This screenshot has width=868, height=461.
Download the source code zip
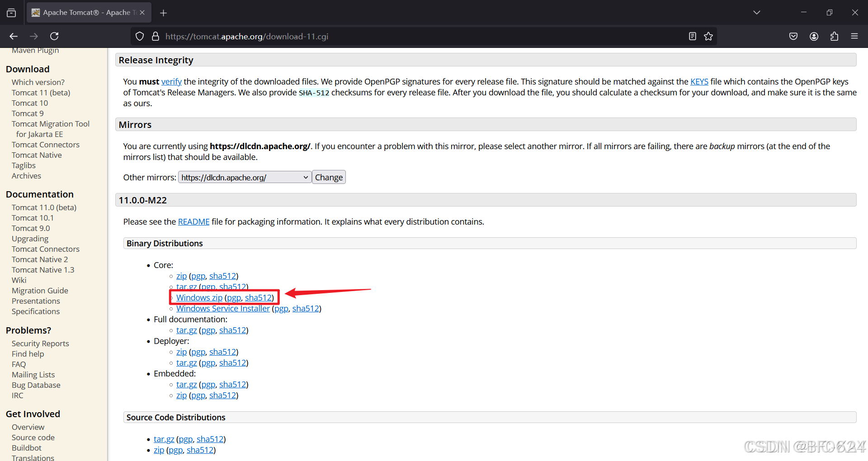click(x=159, y=450)
